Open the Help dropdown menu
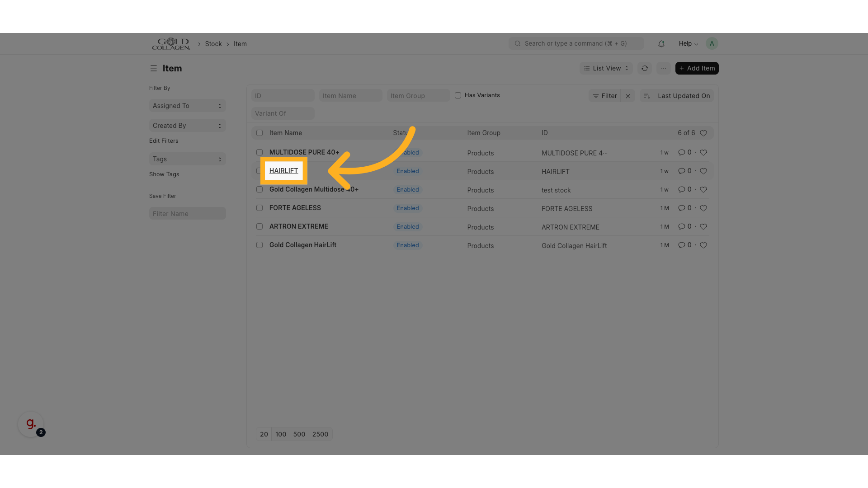Viewport: 868px width, 488px height. pyautogui.click(x=688, y=44)
